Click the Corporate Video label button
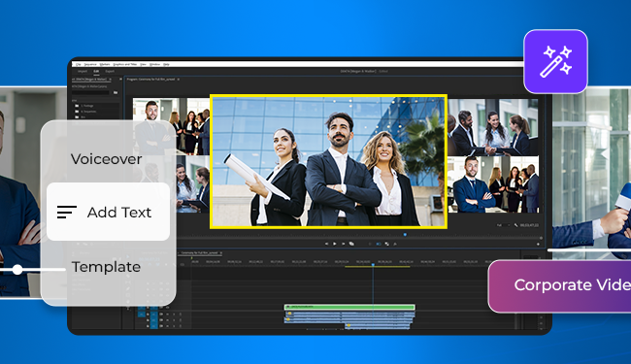631x364 pixels. [560, 286]
